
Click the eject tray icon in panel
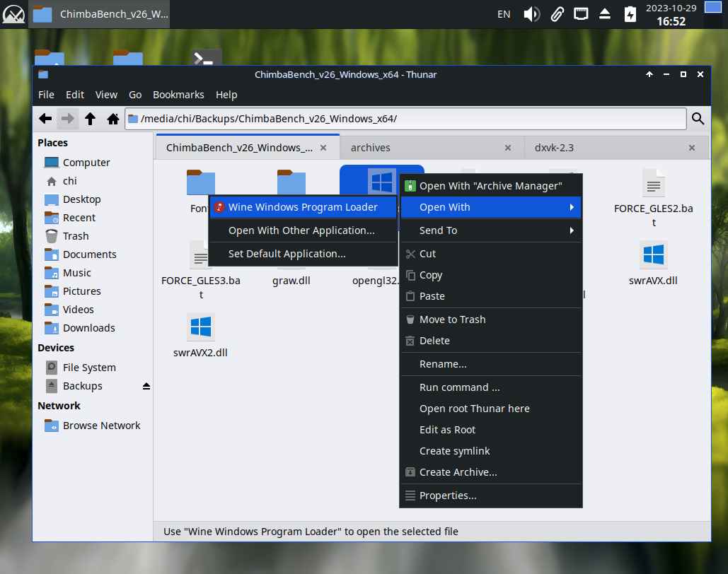(605, 14)
